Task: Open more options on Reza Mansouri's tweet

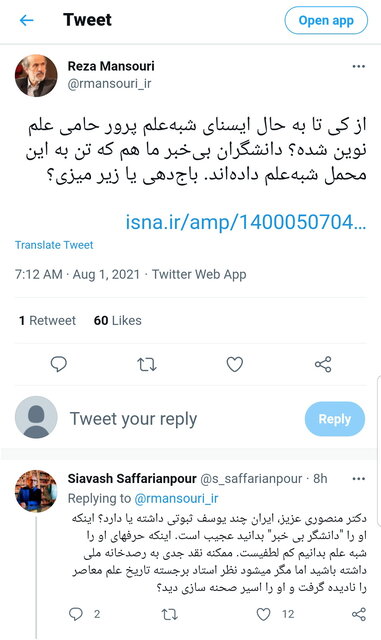Action: coord(358,67)
